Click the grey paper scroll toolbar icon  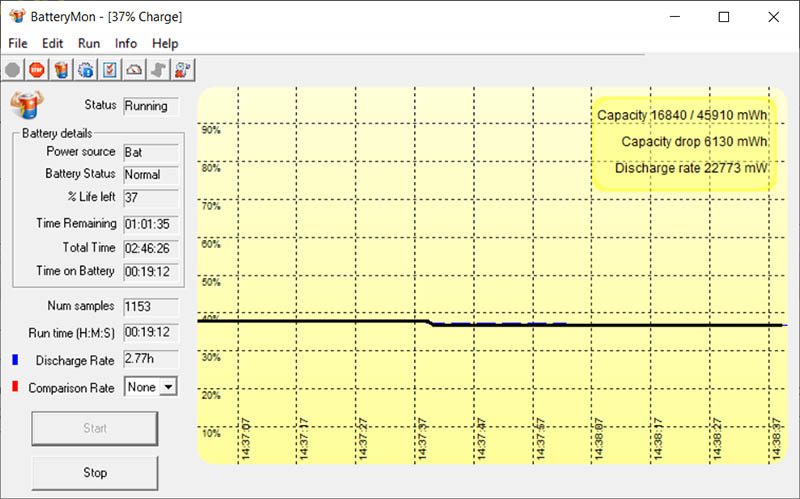click(159, 70)
